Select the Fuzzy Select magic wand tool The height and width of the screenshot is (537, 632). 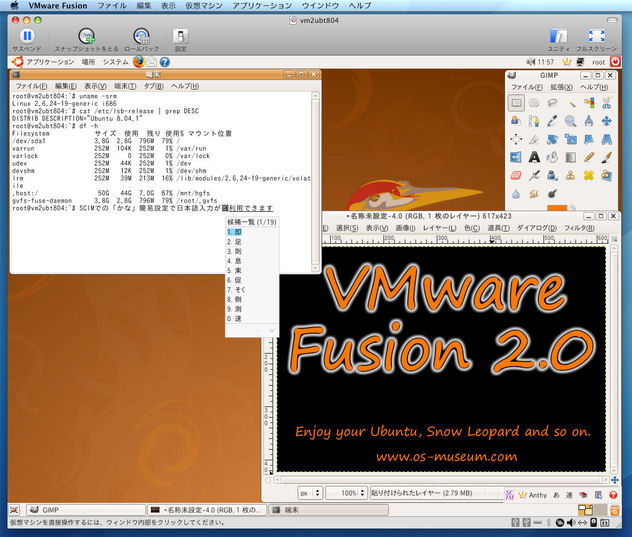pos(570,103)
